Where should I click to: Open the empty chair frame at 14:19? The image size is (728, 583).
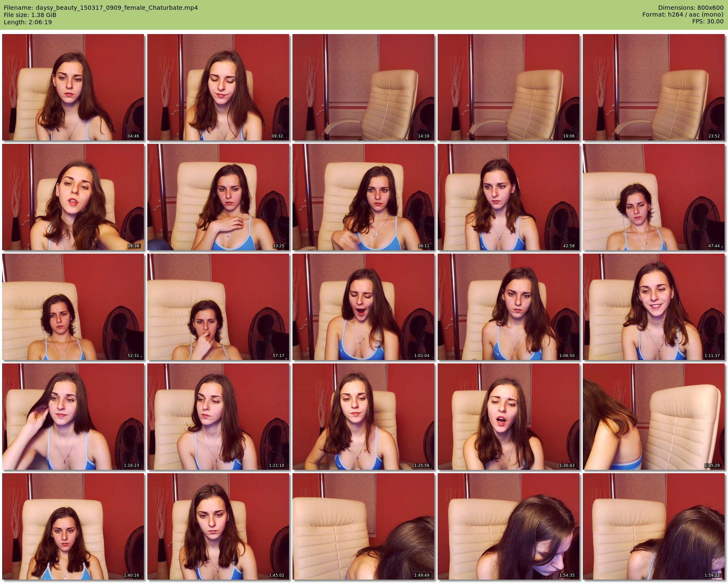click(x=363, y=87)
